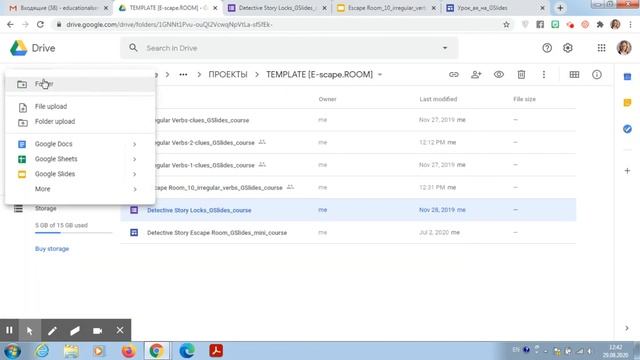The height and width of the screenshot is (360, 640).
Task: Open the Chrome extensions puzzle icon
Action: (x=600, y=24)
